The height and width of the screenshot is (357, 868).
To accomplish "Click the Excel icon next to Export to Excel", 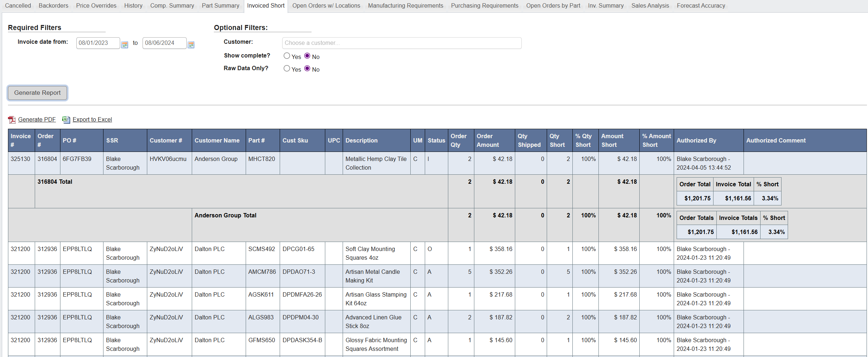I will [x=66, y=119].
